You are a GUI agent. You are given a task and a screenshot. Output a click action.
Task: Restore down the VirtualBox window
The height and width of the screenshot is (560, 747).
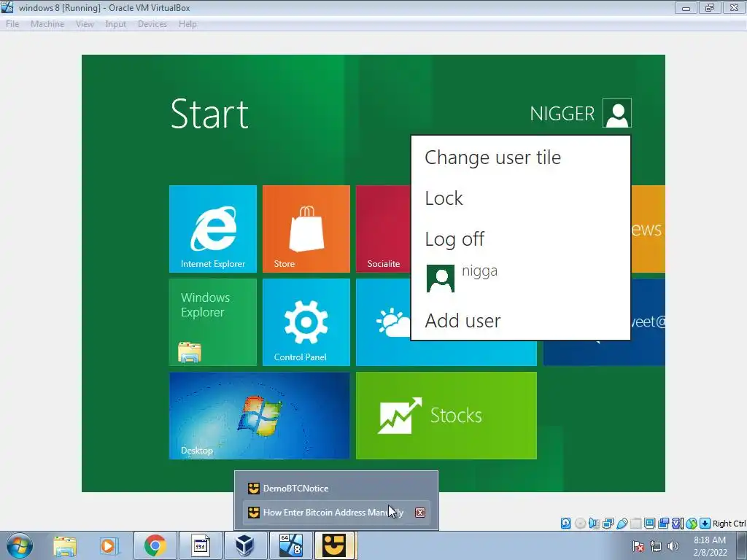coord(710,8)
